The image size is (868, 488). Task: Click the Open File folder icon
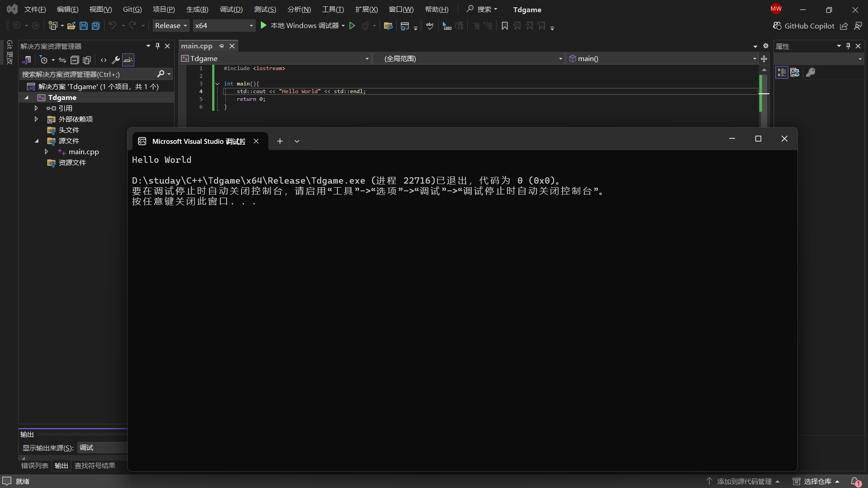[71, 26]
